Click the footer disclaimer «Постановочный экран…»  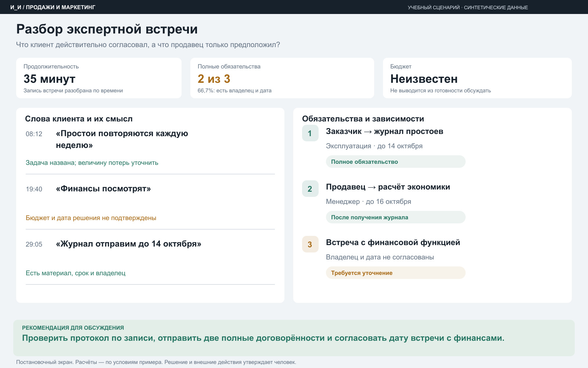156,362
